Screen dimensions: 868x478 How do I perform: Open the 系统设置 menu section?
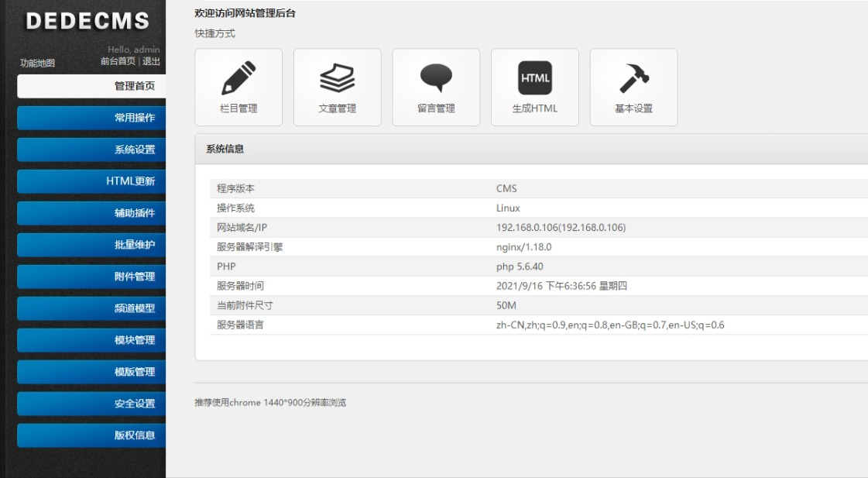90,150
